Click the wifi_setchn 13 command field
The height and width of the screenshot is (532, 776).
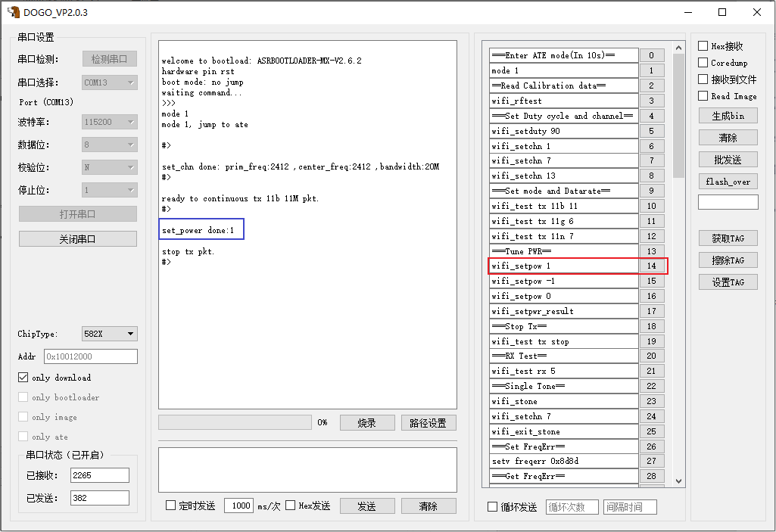point(564,176)
